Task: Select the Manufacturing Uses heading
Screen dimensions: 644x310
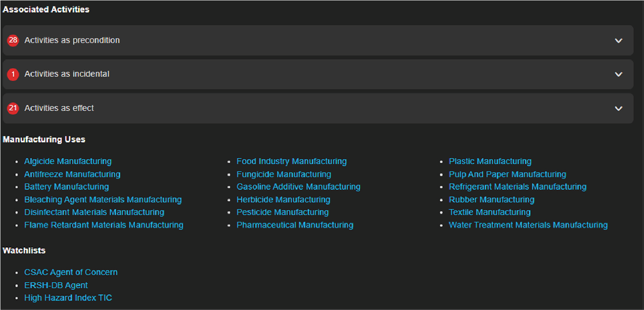Action: click(44, 140)
